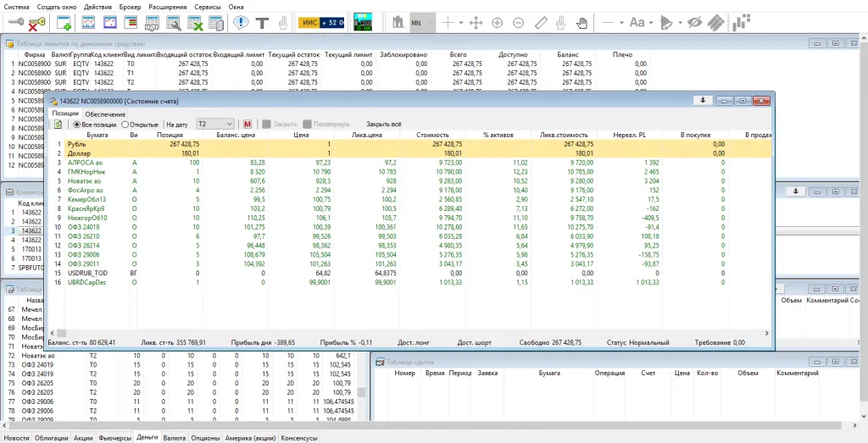
Task: Click the disconnect key icon with red cross
Action: 36,23
